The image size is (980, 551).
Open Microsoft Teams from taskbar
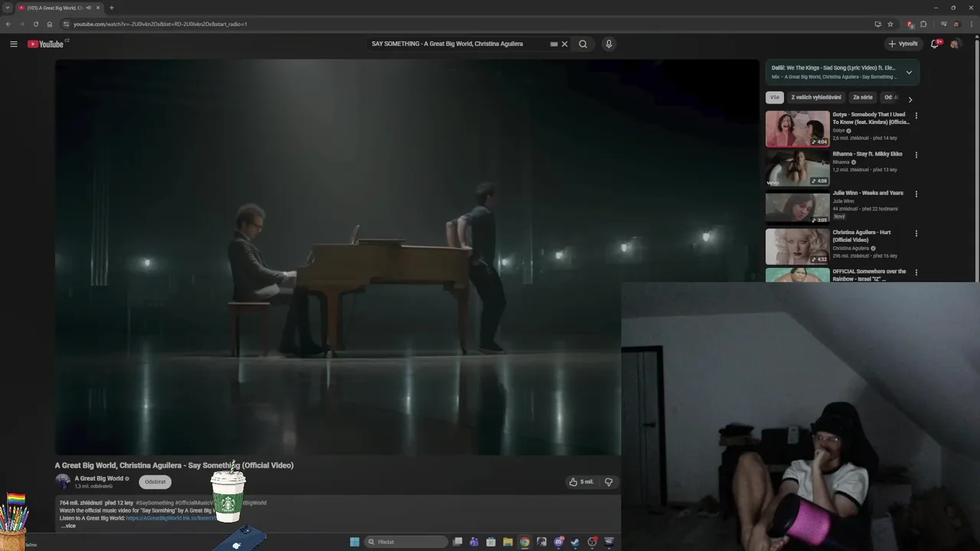[474, 542]
